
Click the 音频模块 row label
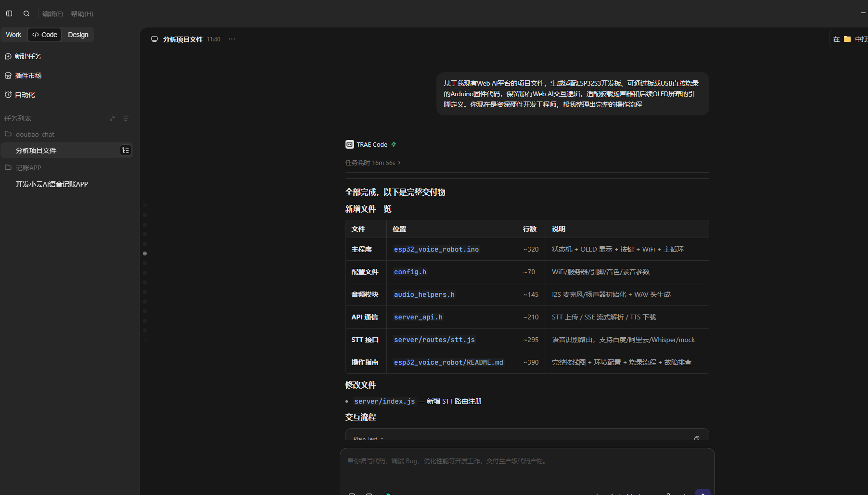pos(365,294)
